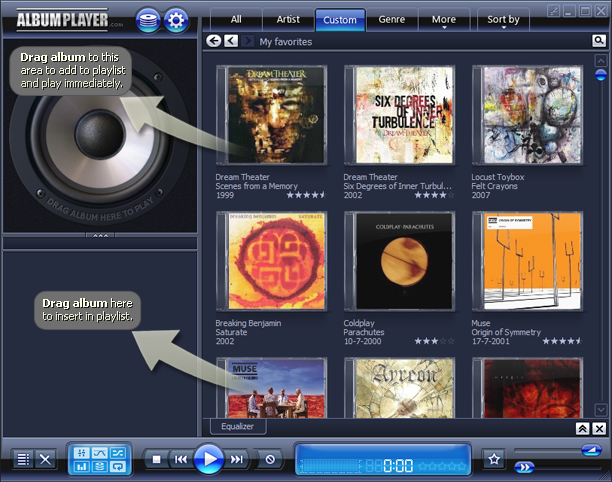Open the More dropdown tab

444,20
